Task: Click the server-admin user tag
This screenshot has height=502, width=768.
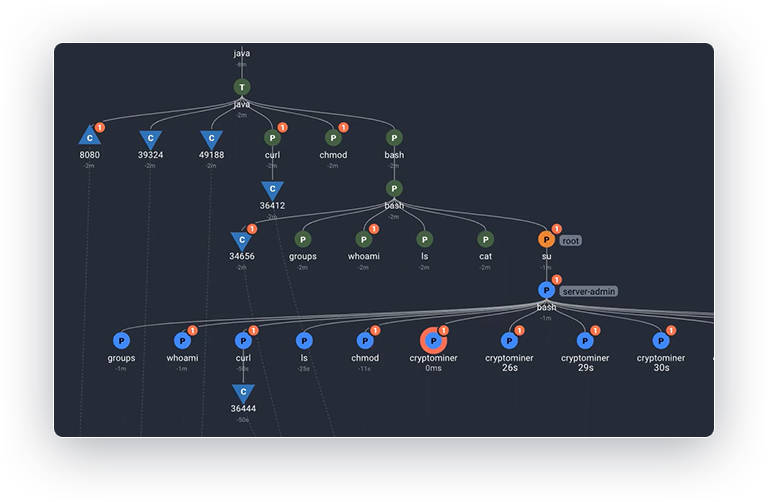Action: [x=588, y=291]
